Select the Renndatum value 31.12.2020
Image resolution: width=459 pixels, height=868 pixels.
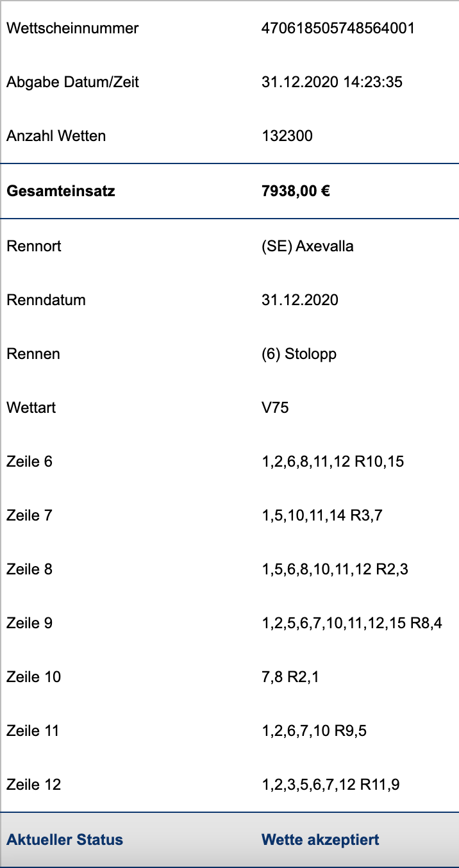click(x=300, y=300)
